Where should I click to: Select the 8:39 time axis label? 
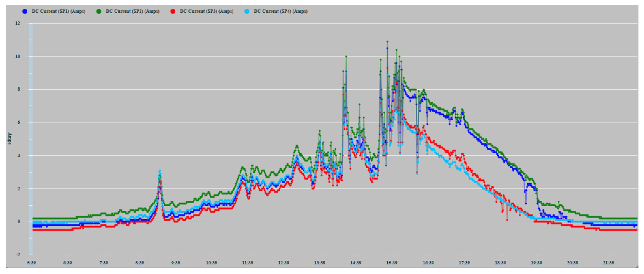[139, 263]
